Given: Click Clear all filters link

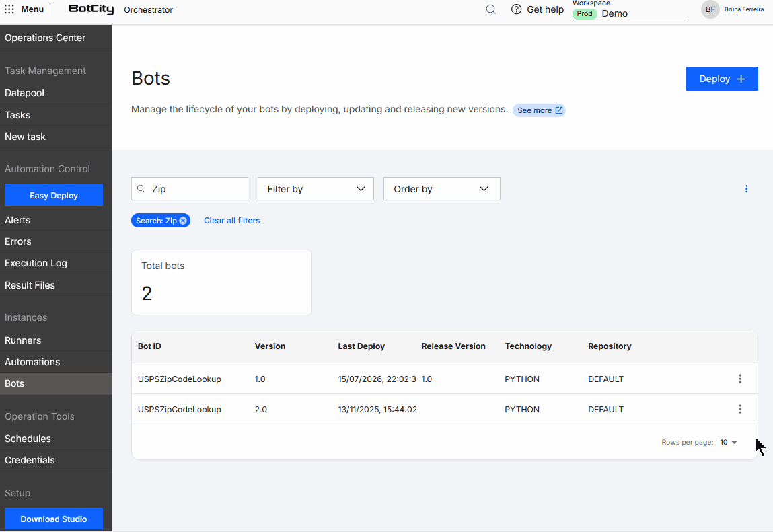Looking at the screenshot, I should [231, 221].
